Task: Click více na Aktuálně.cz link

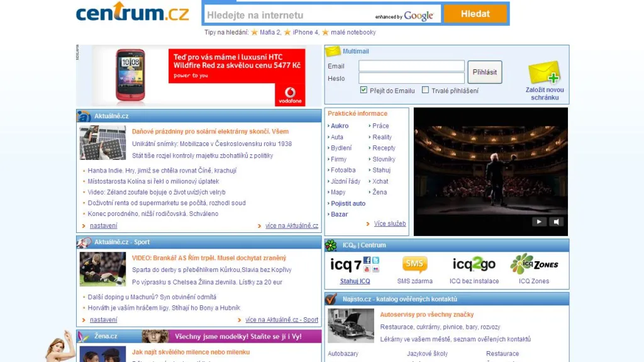Action: pyautogui.click(x=292, y=225)
